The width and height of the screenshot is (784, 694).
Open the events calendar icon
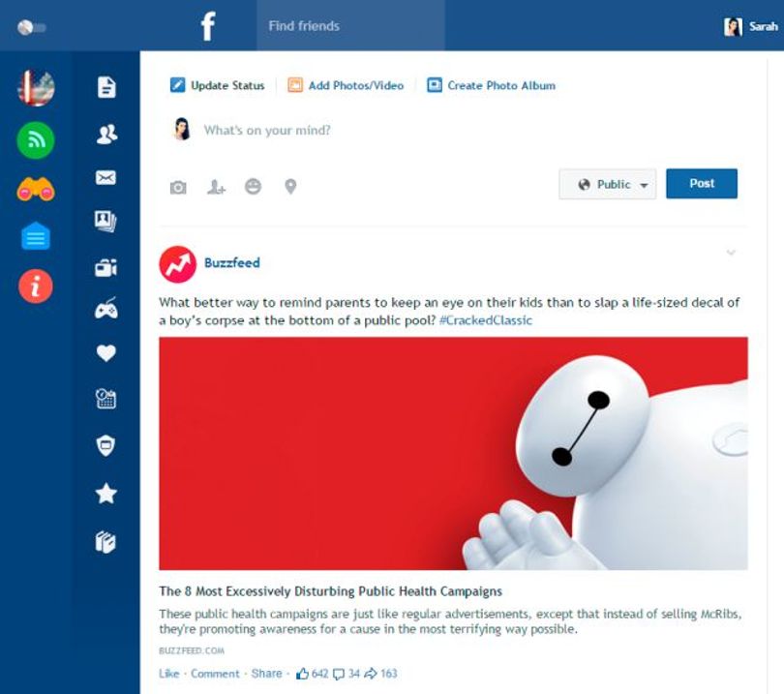pyautogui.click(x=106, y=399)
